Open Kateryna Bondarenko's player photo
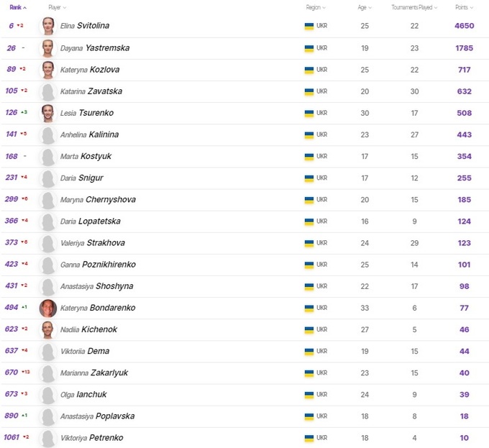 [48, 308]
